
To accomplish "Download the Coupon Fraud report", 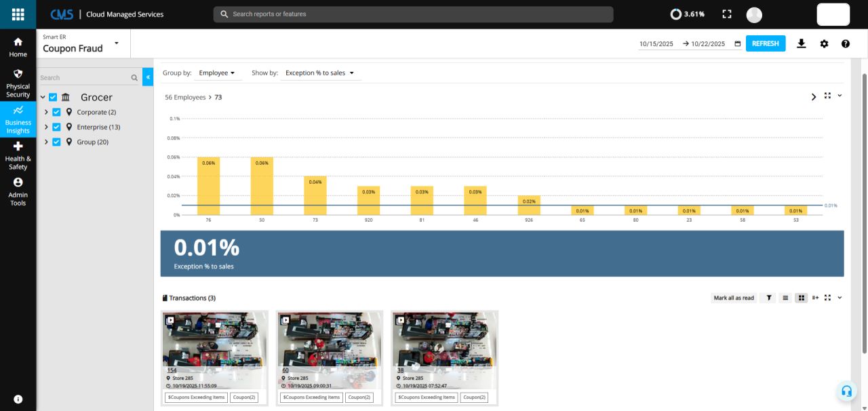I will click(801, 43).
